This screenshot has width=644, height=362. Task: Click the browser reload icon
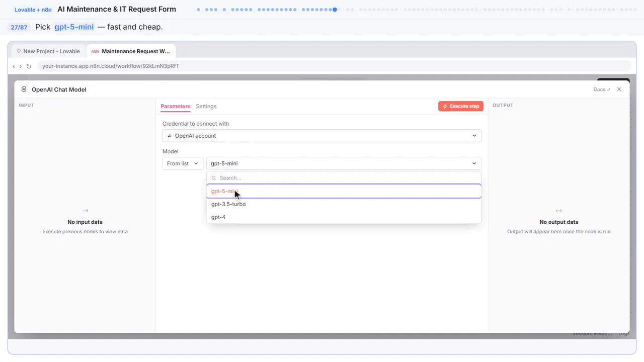click(x=29, y=66)
